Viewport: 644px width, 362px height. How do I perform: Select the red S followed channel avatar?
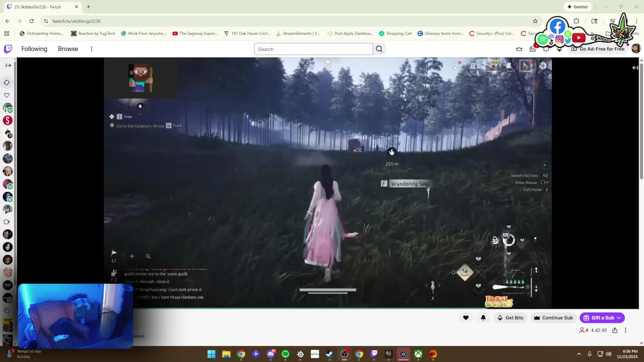coord(8,121)
